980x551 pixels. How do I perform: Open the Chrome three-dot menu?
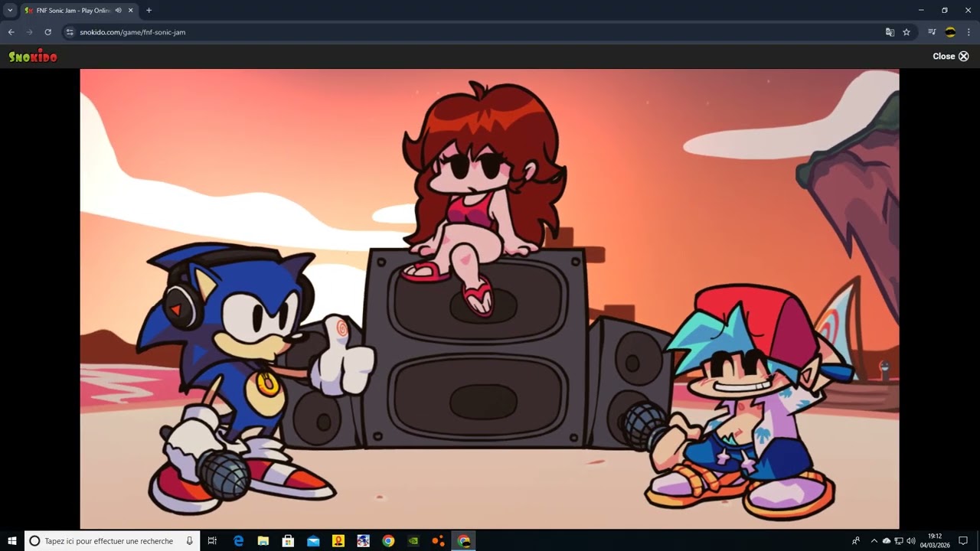tap(969, 32)
